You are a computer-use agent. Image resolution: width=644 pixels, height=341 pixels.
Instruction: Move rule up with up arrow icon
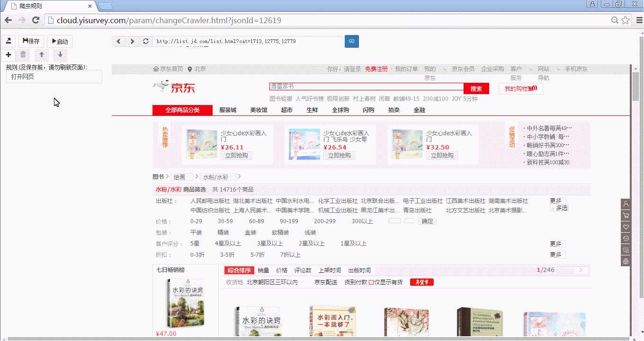click(x=42, y=55)
